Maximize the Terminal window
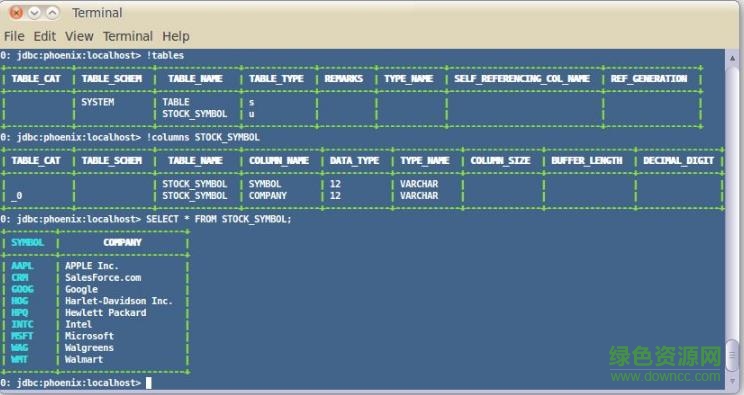744x395 pixels. tap(52, 13)
